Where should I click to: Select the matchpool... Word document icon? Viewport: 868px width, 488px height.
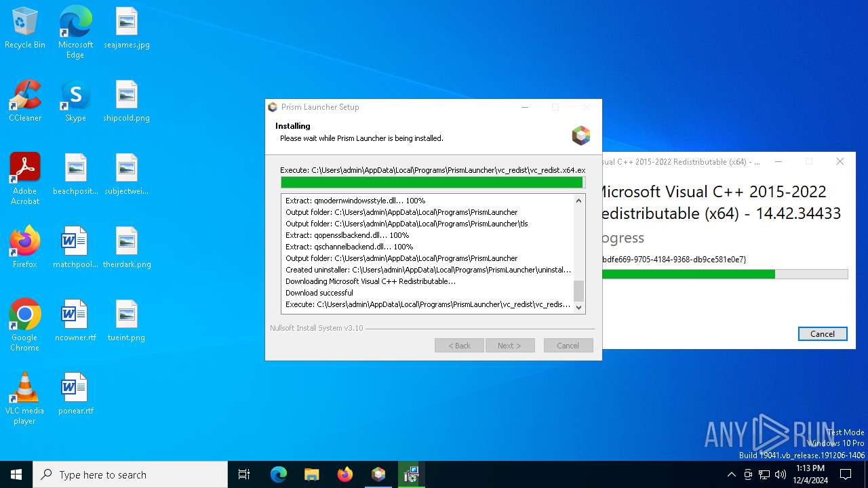75,247
